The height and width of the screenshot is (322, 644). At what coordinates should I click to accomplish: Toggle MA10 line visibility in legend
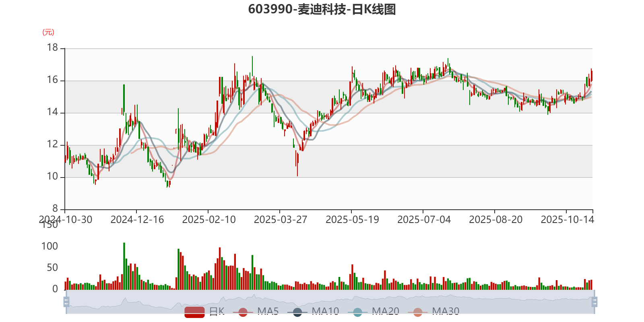pos(313,312)
